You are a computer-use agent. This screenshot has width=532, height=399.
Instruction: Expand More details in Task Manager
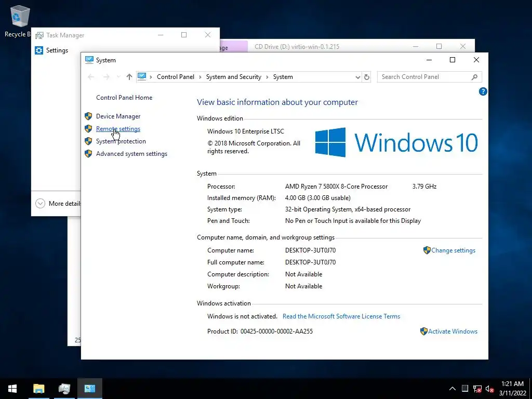click(x=58, y=204)
